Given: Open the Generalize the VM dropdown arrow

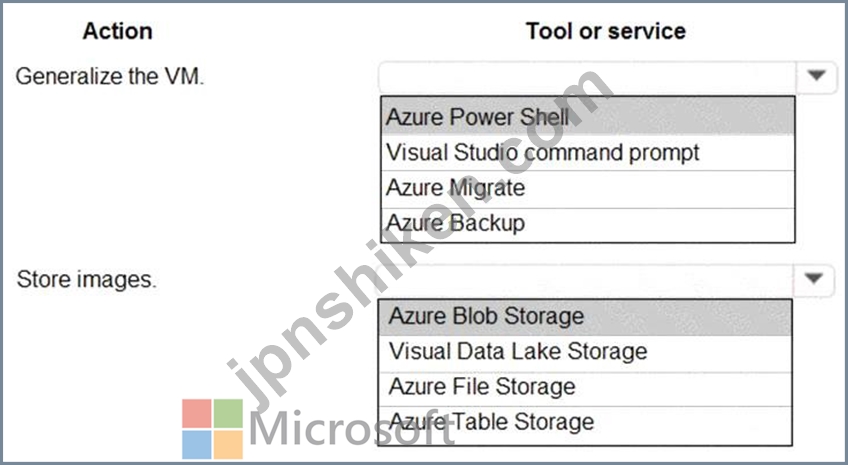Looking at the screenshot, I should [816, 76].
